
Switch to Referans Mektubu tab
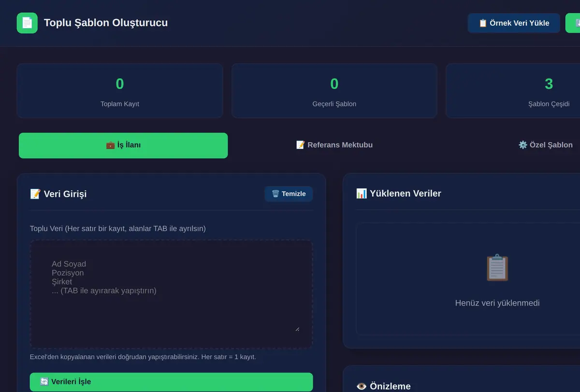click(334, 145)
